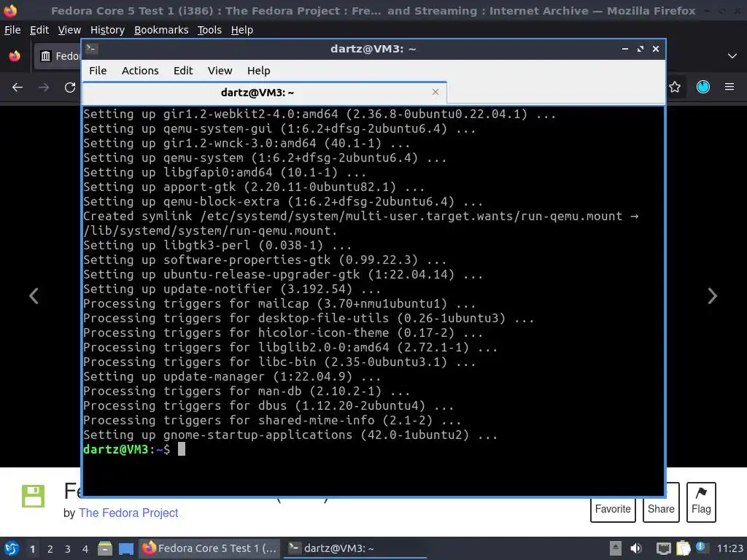Image resolution: width=747 pixels, height=560 pixels.
Task: Open the terminal File menu
Action: [98, 71]
